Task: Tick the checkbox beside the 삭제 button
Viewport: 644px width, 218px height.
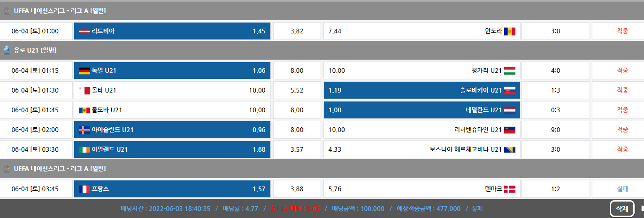Action: pyautogui.click(x=642, y=208)
